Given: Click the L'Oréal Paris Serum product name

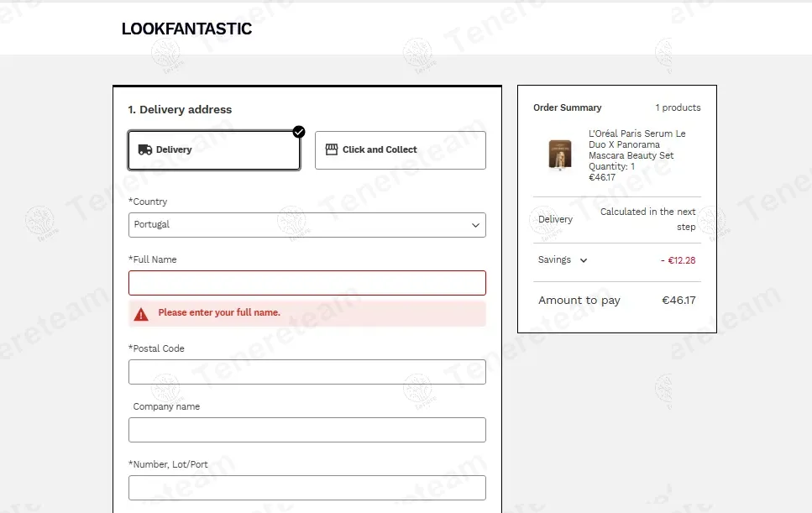Looking at the screenshot, I should click(637, 144).
